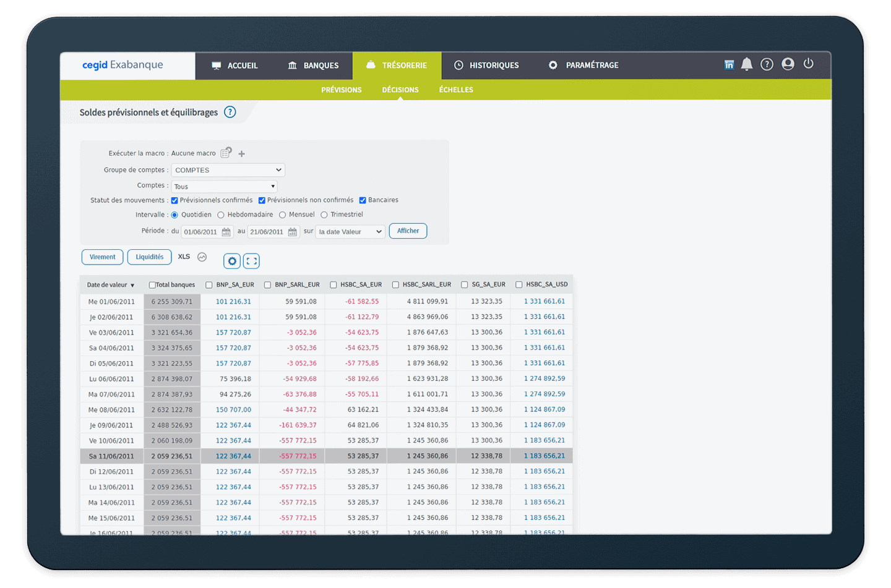Check the BNP_SA_EUR column checkbox

pyautogui.click(x=209, y=285)
